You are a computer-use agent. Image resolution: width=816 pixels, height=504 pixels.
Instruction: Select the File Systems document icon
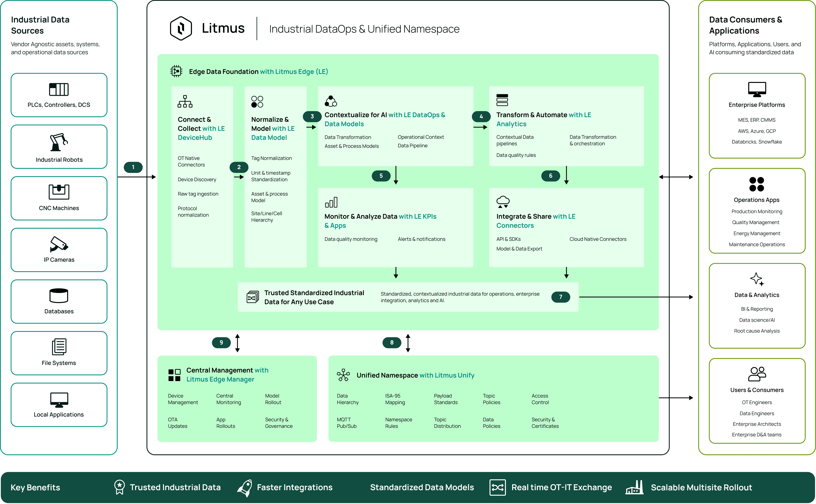point(59,347)
